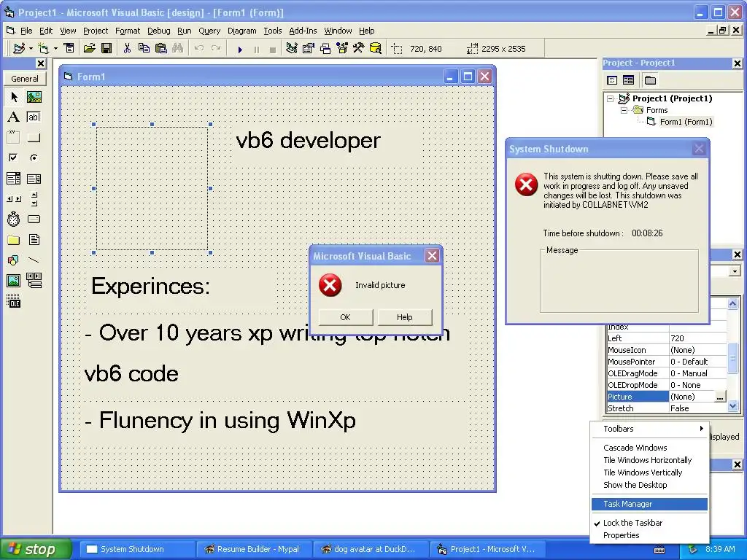Click View Code icon in Project panel
Image resolution: width=747 pixels, height=560 pixels.
(x=612, y=80)
